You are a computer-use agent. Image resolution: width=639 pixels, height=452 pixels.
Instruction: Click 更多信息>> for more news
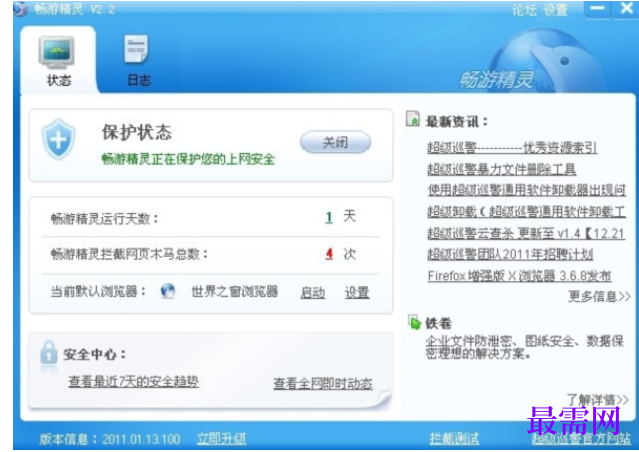click(x=599, y=296)
